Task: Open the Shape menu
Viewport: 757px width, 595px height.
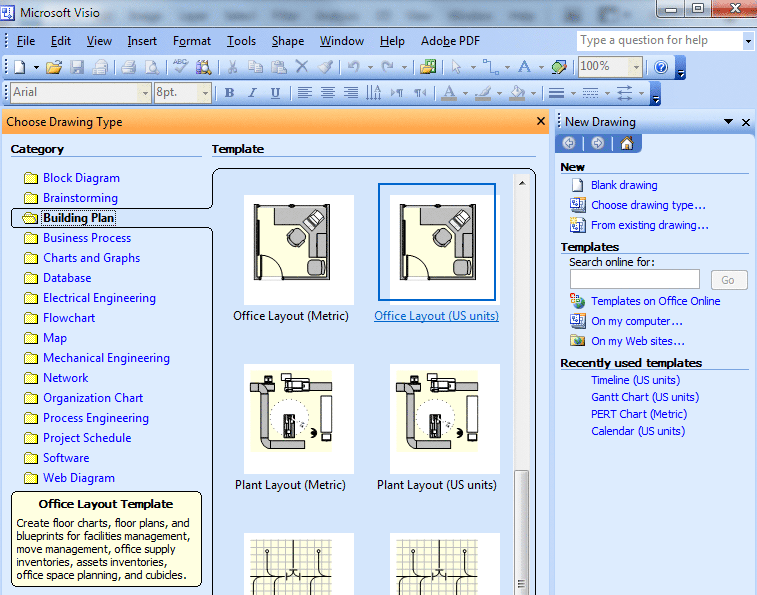Action: 288,41
